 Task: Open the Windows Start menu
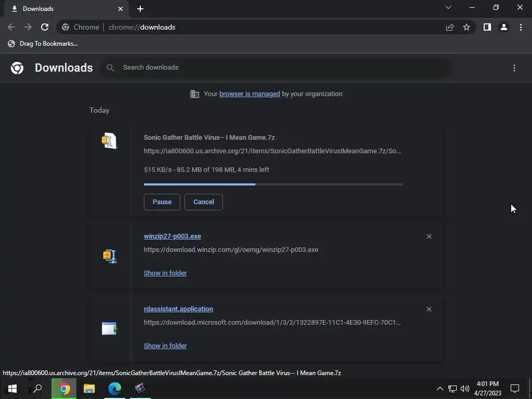coord(12,389)
